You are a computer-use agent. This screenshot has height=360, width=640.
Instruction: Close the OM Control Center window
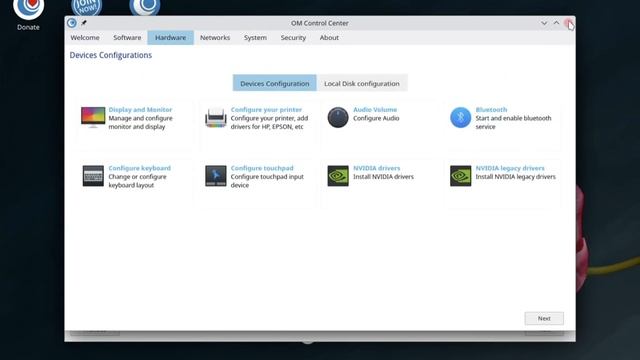tap(568, 23)
